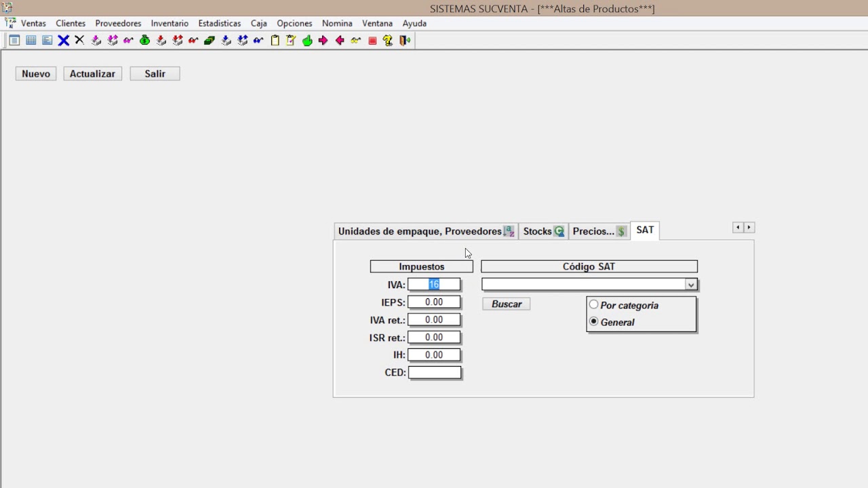Click the green hand toolbar icon
The image size is (868, 488).
pyautogui.click(x=307, y=41)
